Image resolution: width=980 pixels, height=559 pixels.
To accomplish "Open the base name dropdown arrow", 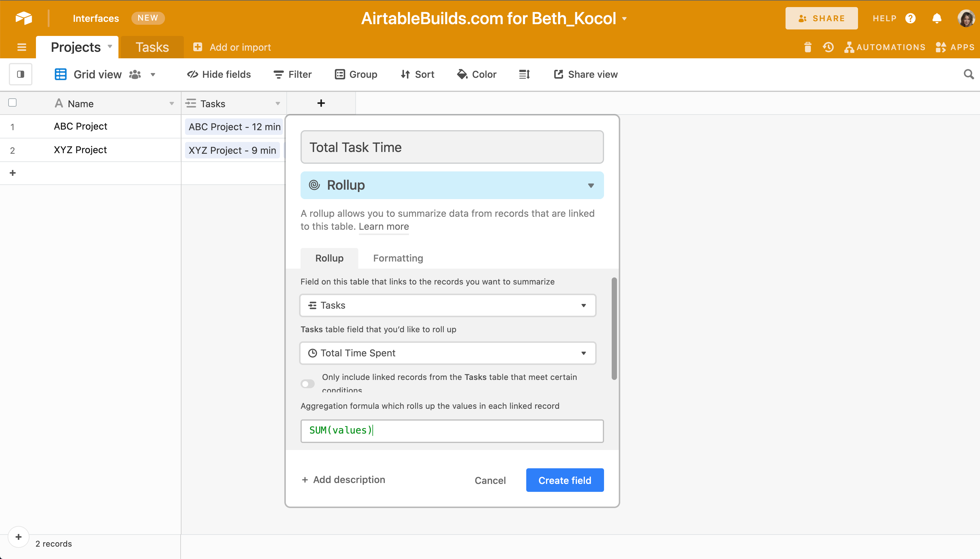I will pyautogui.click(x=625, y=19).
